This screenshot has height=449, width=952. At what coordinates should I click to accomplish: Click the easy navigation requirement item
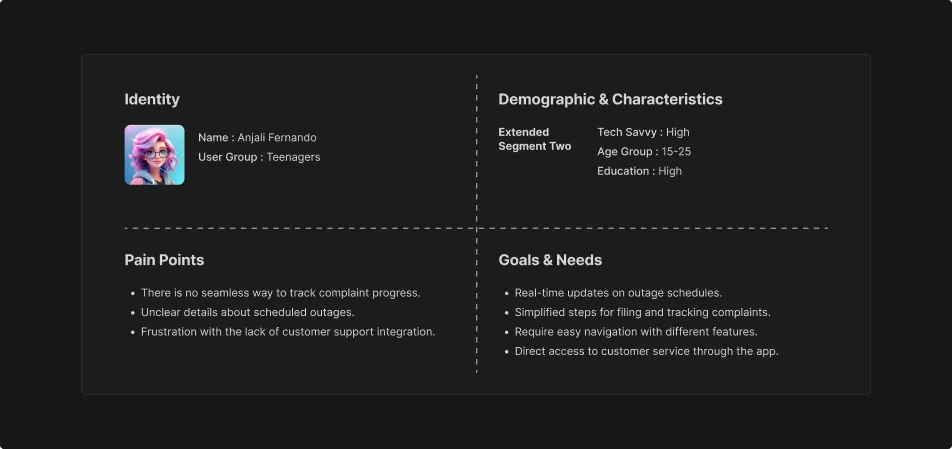(636, 332)
